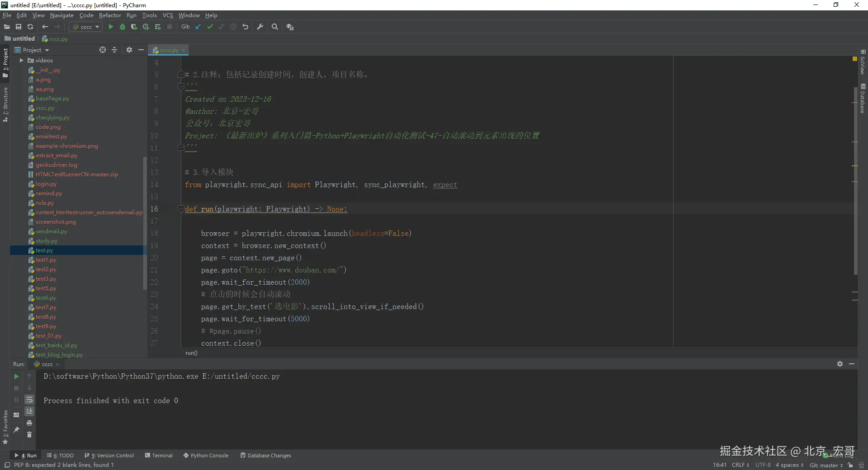Click the Project tree vertical scrollbar
The height and width of the screenshot is (470, 868).
tap(145, 222)
